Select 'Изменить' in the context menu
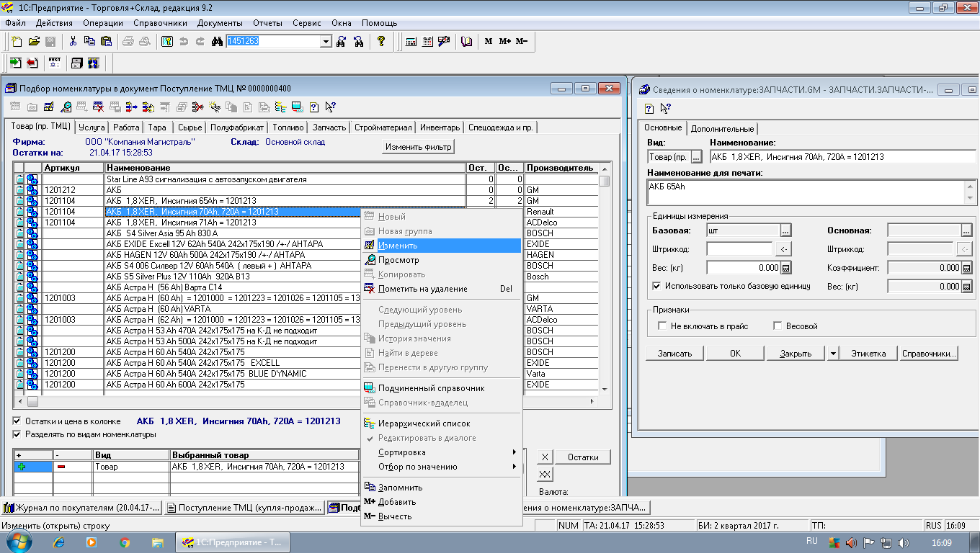This screenshot has width=980, height=556. pos(398,246)
